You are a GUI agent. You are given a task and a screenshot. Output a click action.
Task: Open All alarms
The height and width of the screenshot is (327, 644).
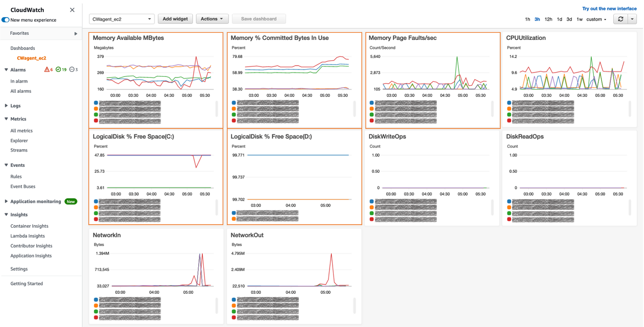click(x=21, y=91)
